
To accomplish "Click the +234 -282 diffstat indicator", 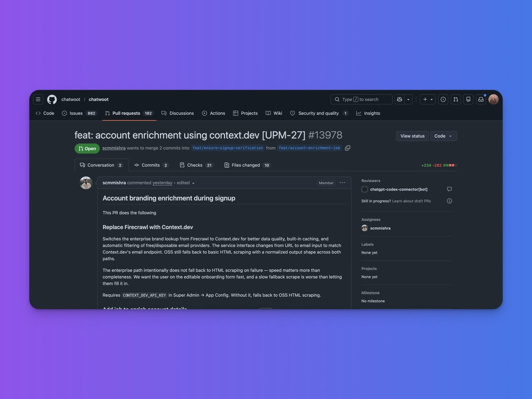I will pos(439,165).
